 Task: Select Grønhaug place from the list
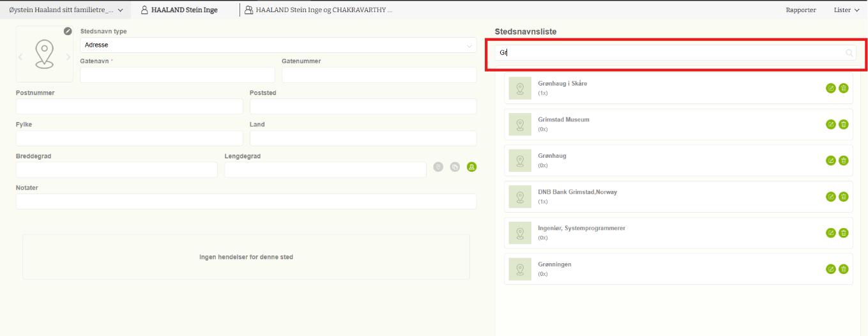[552, 156]
